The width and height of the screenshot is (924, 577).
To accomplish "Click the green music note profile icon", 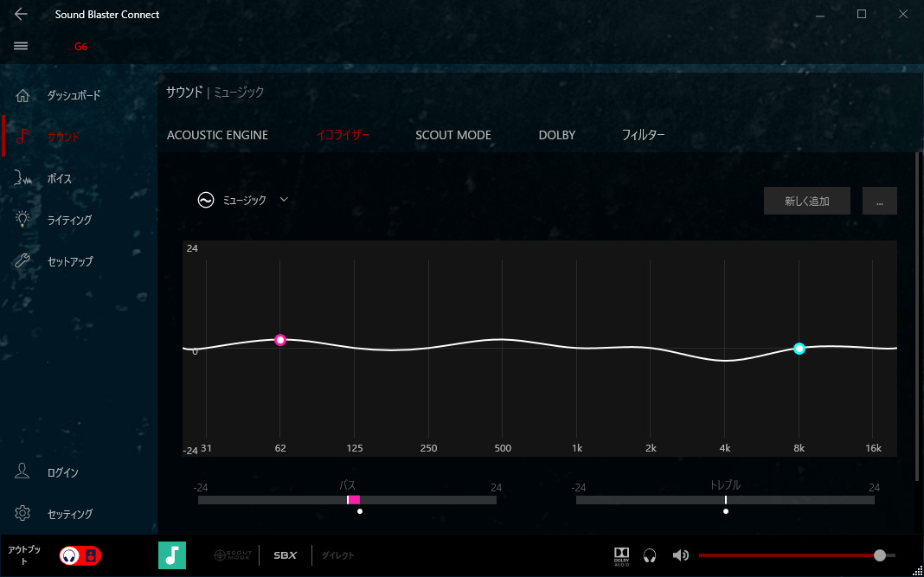I will 172,555.
